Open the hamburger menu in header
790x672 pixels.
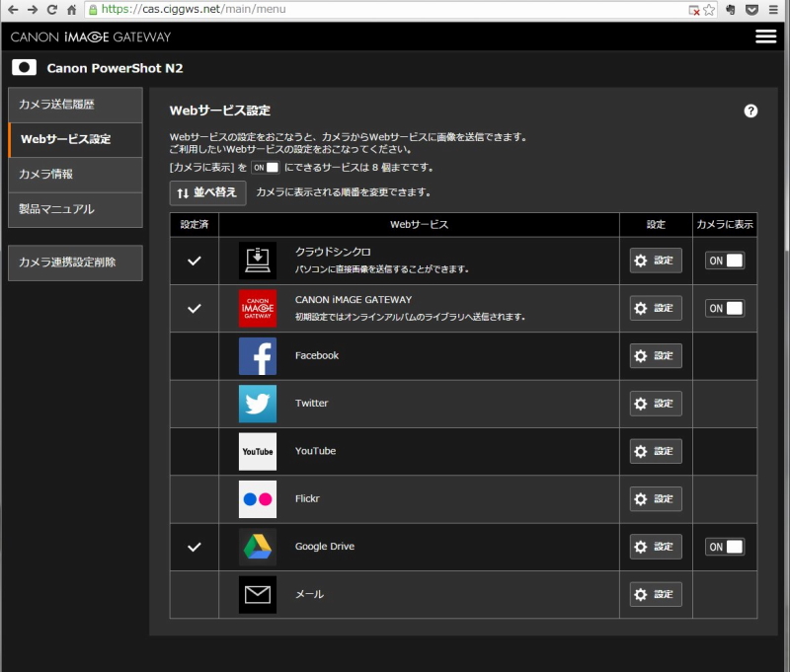pos(766,37)
